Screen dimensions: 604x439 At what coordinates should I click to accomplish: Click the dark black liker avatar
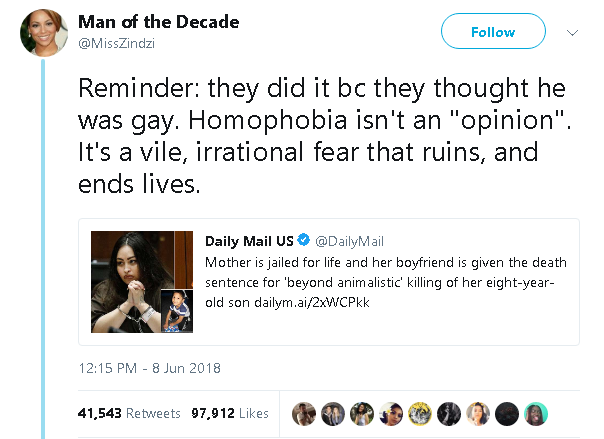coord(509,412)
